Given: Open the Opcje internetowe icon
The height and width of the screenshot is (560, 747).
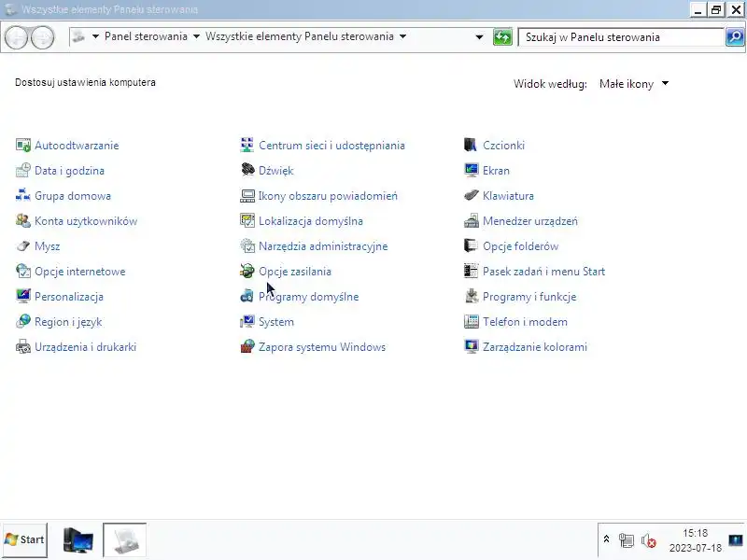Looking at the screenshot, I should [x=22, y=272].
